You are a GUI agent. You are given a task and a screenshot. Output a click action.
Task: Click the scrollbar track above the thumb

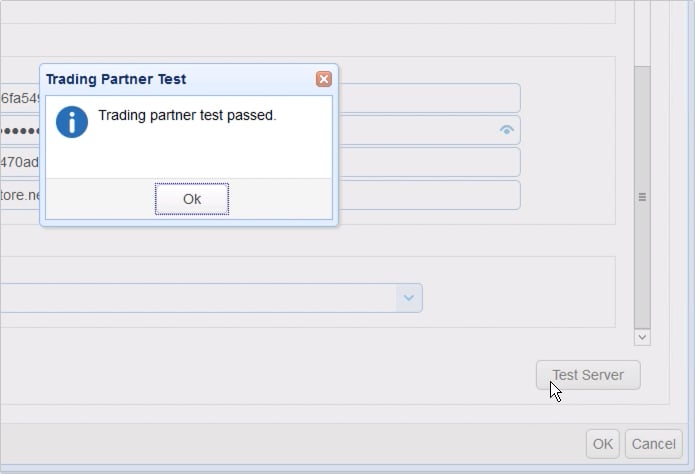[642, 35]
